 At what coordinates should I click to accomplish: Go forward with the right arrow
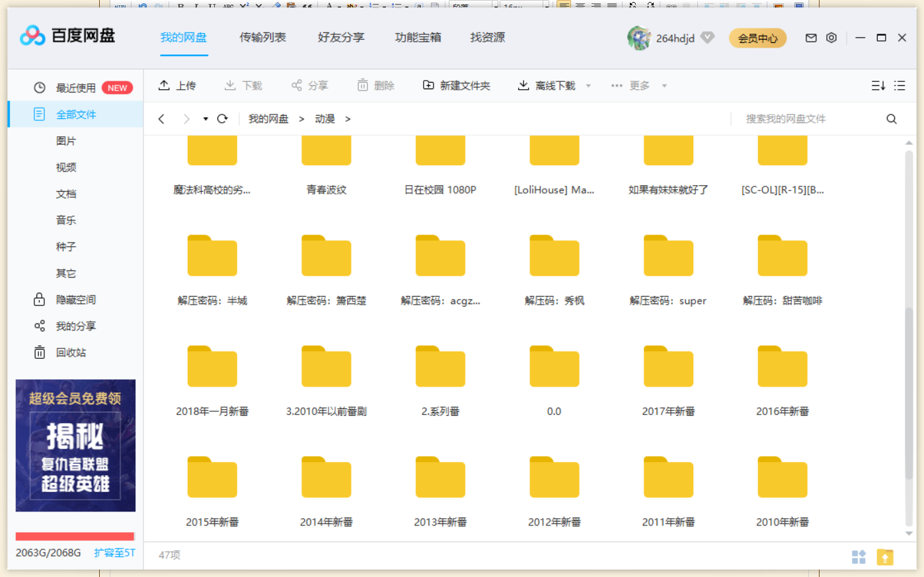[186, 118]
